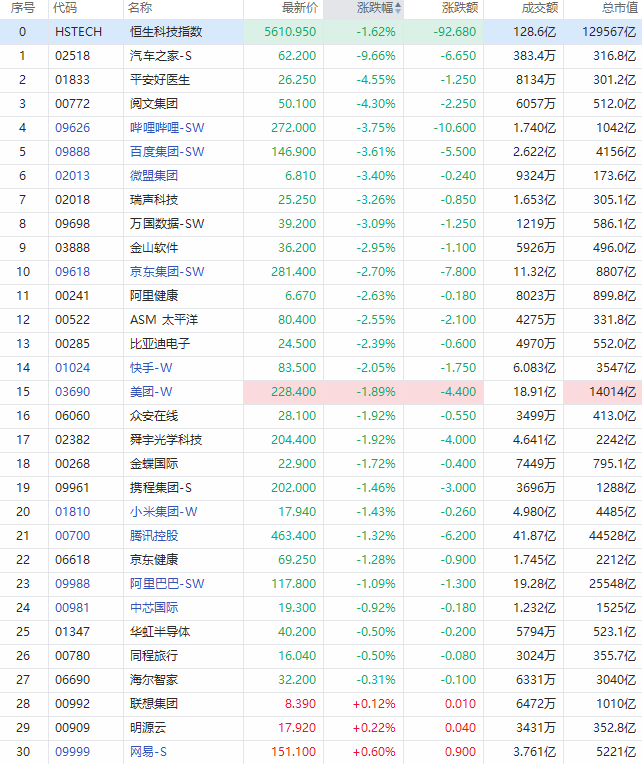The width and height of the screenshot is (642, 764).
Task: Select 比亚迪电子 stock name
Action: 160,344
